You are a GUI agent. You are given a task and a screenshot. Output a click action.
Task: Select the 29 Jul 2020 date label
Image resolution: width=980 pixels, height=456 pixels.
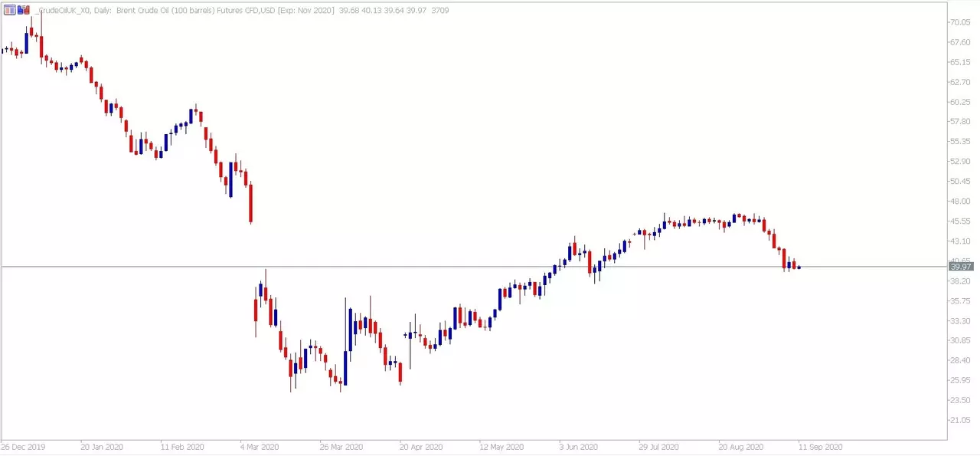click(x=659, y=447)
